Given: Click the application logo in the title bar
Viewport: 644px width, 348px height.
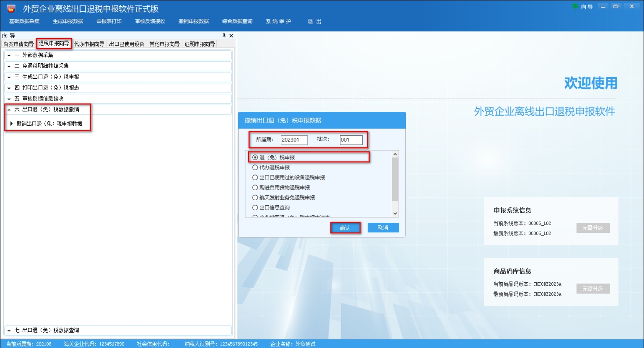Looking at the screenshot, I should click(10, 8).
